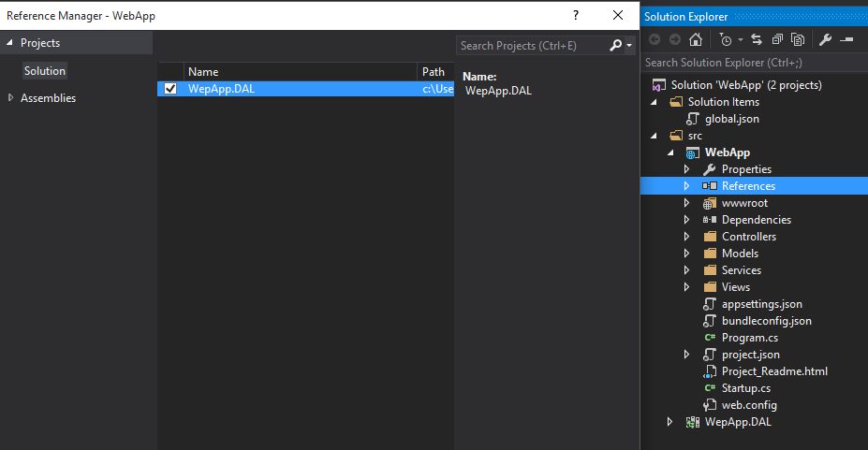Select the Startup.cs file

point(745,388)
